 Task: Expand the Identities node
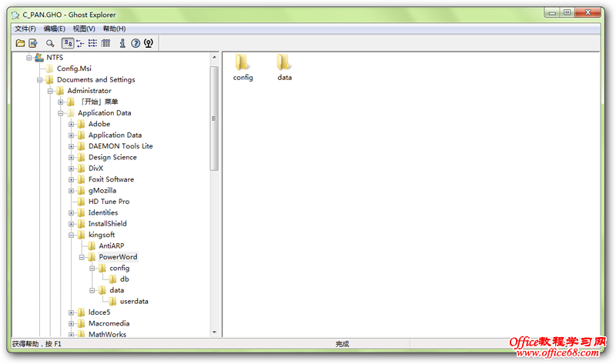tap(71, 213)
